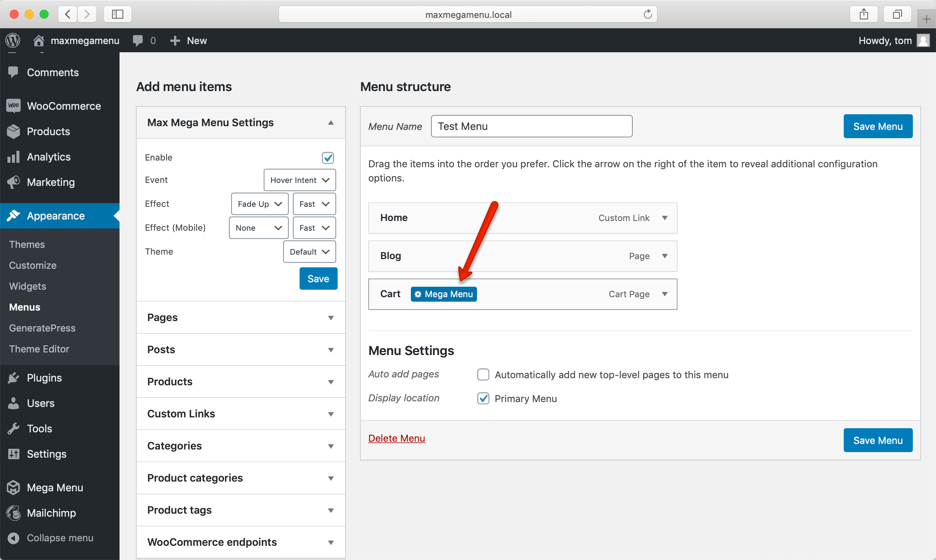936x560 pixels.
Task: Open the comments bubble in admin bar
Action: pyautogui.click(x=138, y=40)
